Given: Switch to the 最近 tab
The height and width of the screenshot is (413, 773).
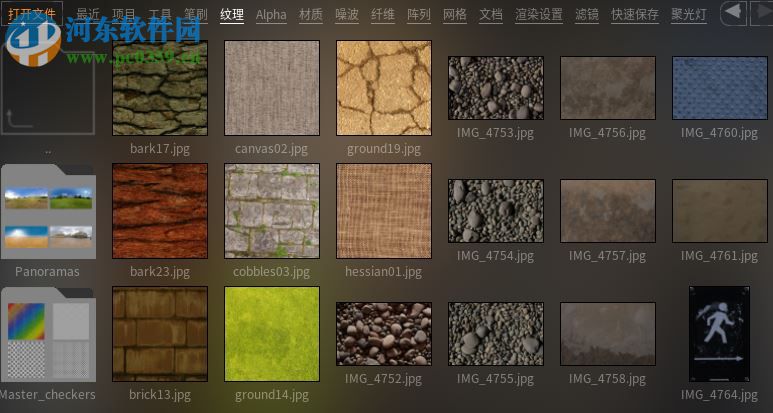Looking at the screenshot, I should pos(88,15).
